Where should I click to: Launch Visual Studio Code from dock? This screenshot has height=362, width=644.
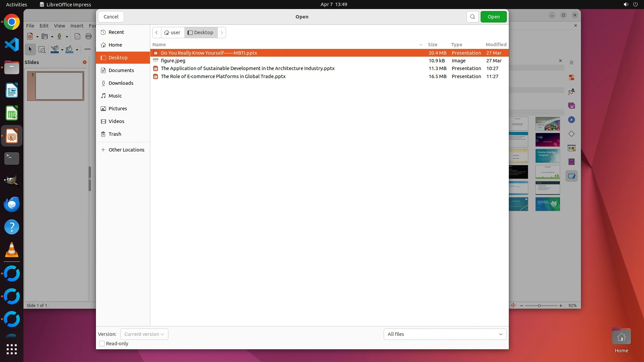click(12, 45)
